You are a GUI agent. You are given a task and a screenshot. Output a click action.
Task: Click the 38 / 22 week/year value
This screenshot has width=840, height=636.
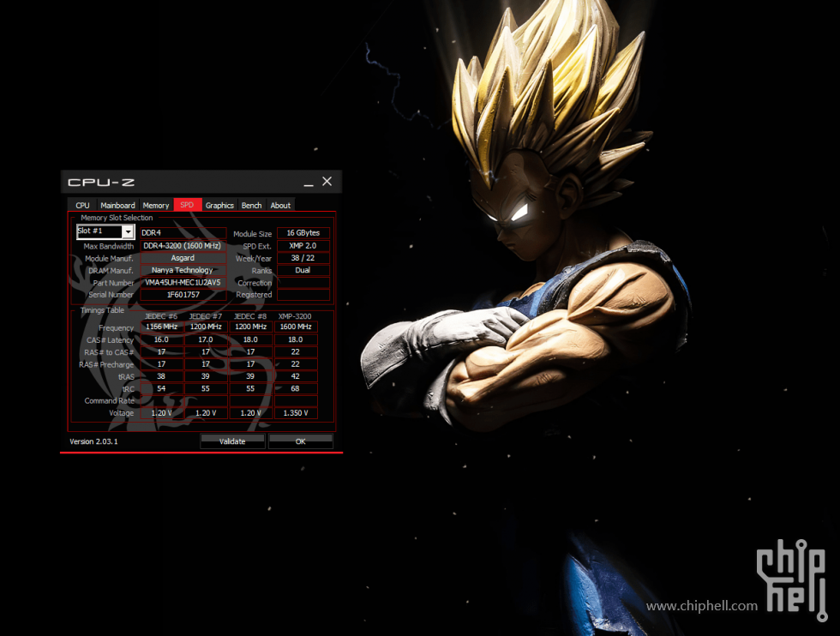303,258
